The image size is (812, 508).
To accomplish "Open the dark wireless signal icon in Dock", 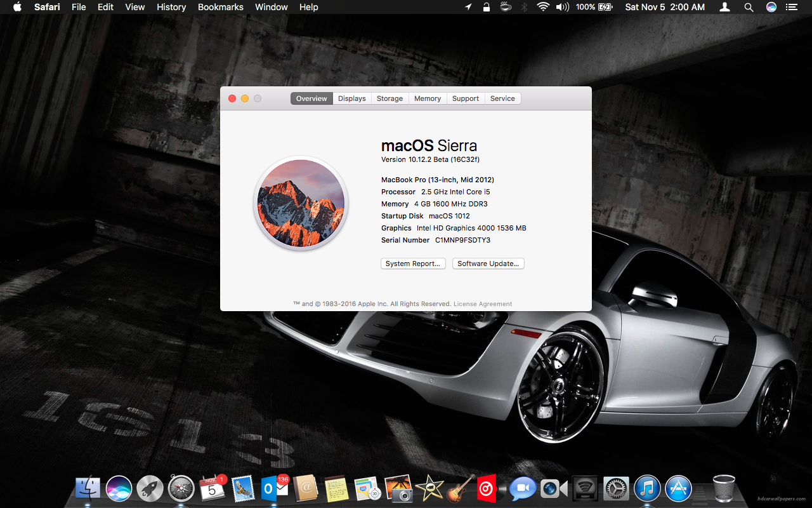I will point(584,488).
